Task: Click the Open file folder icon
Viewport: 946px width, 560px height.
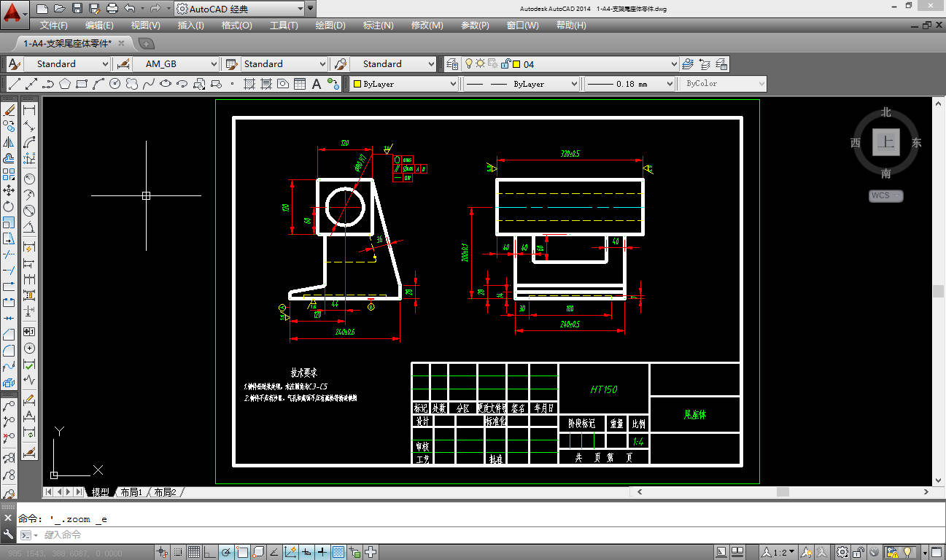Action: pos(60,9)
